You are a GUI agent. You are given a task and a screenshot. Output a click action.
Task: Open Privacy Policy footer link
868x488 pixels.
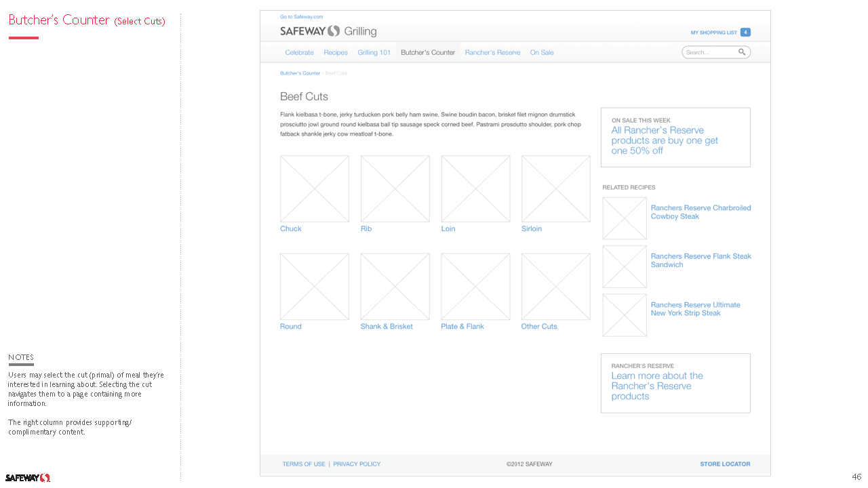coord(357,464)
